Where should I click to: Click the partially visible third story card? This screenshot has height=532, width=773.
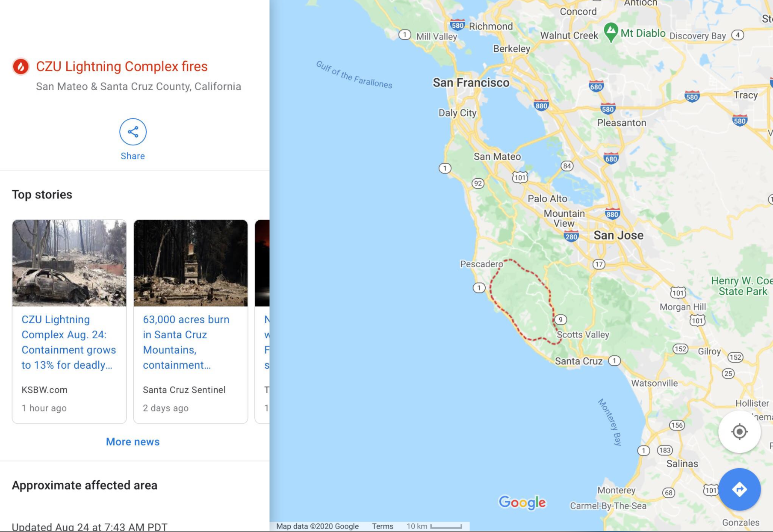[x=263, y=321]
